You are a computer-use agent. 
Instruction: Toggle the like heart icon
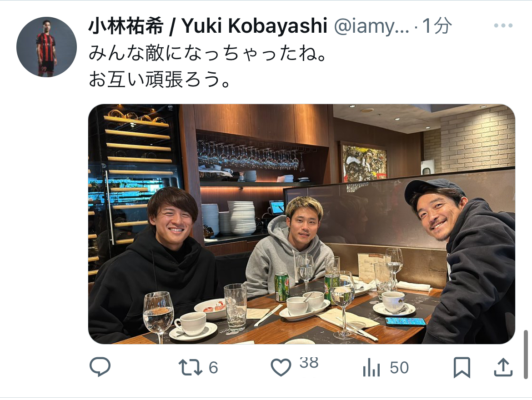coord(281,367)
